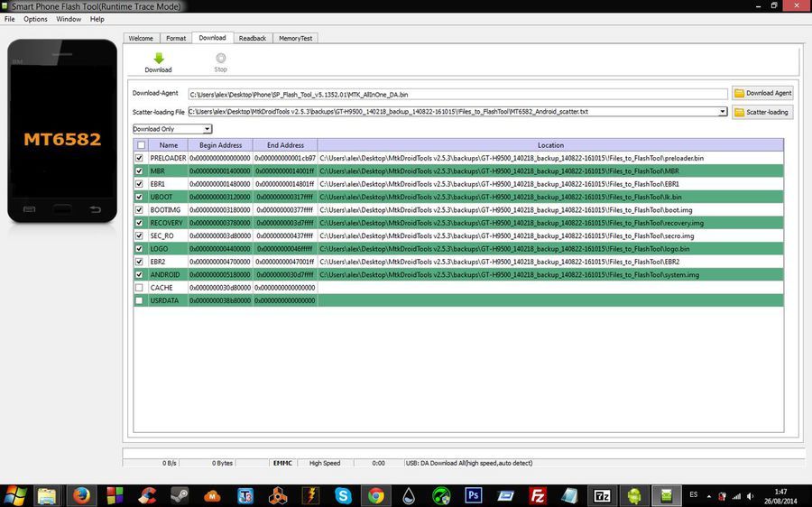The image size is (812, 507).
Task: Click the Download Agent folder button
Action: click(762, 93)
